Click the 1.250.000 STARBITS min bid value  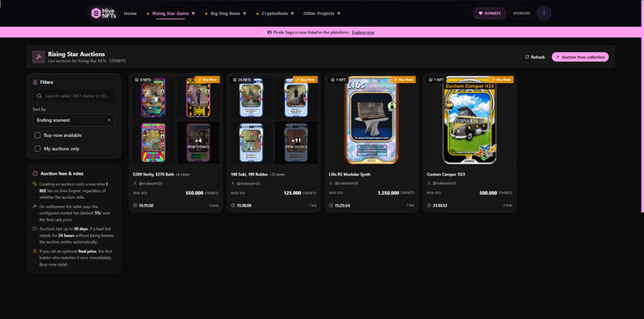tap(396, 193)
